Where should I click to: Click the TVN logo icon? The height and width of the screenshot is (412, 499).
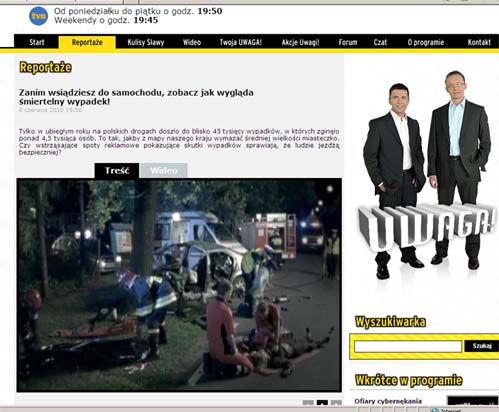pyautogui.click(x=39, y=16)
